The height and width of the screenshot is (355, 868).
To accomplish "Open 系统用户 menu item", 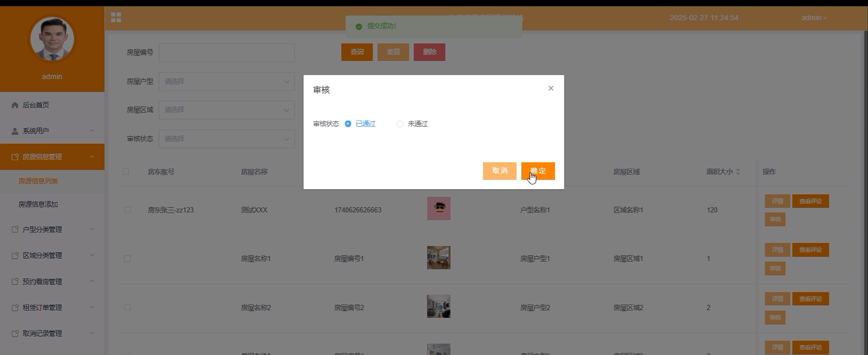I will click(x=52, y=131).
